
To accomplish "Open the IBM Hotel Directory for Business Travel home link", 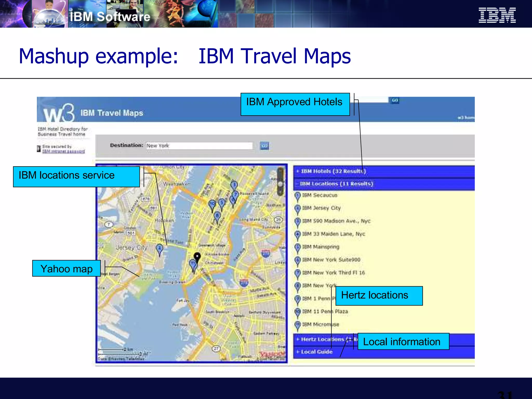I will point(63,131).
